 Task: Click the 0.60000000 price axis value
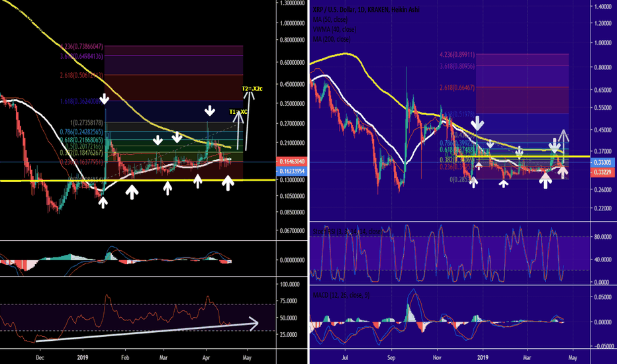pyautogui.click(x=293, y=63)
